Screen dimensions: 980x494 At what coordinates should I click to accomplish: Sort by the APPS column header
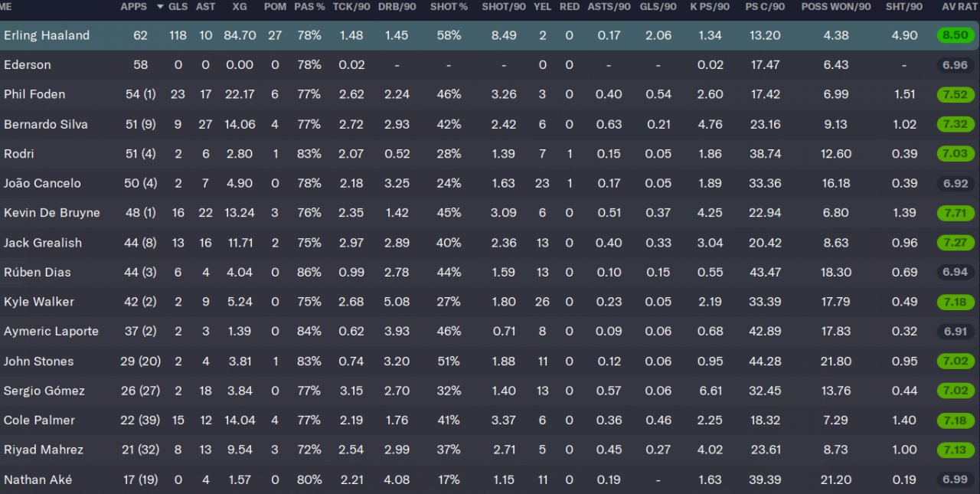click(134, 7)
